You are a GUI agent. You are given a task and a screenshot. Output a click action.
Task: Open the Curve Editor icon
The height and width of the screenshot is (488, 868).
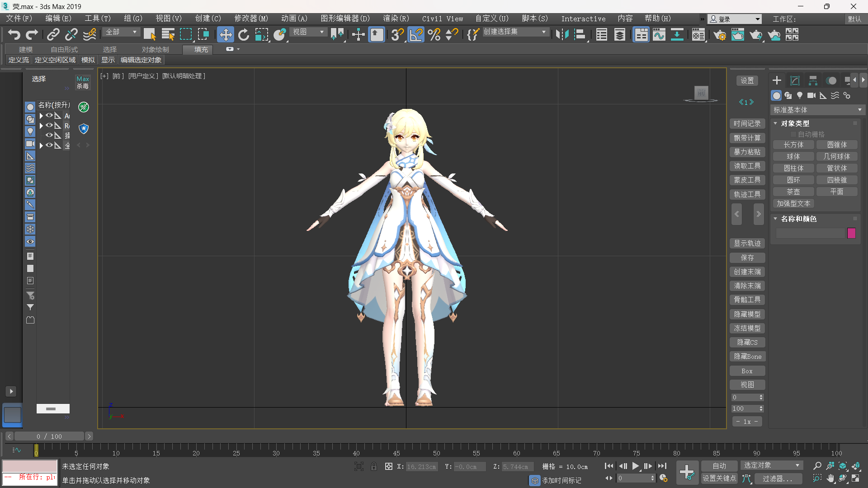(x=659, y=35)
